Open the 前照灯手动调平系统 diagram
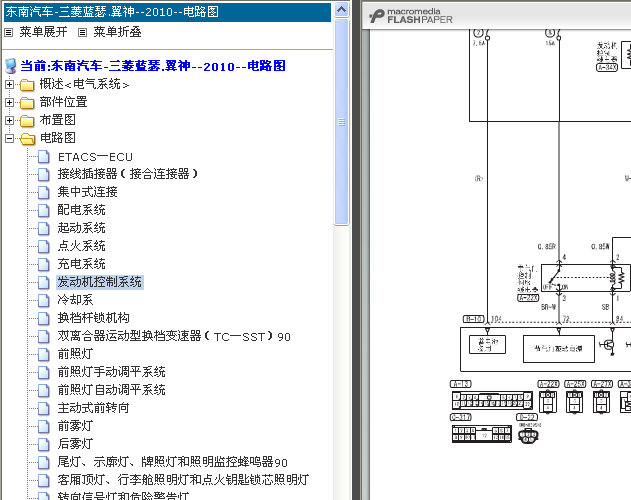 pos(111,372)
